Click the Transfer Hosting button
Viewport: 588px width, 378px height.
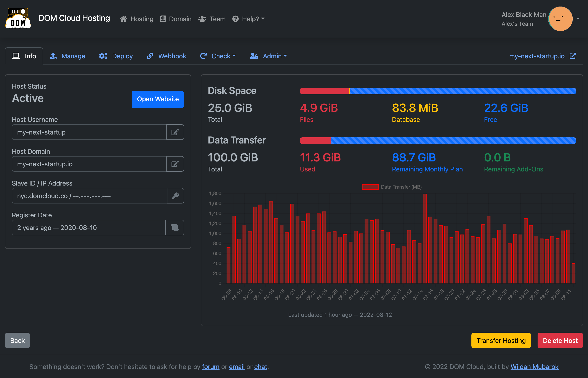click(501, 340)
